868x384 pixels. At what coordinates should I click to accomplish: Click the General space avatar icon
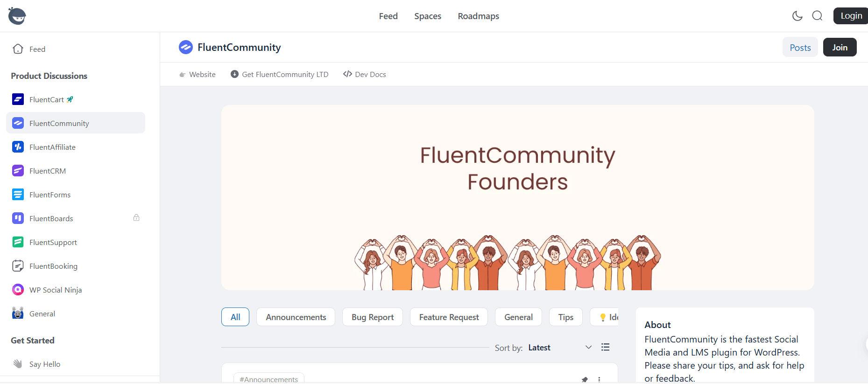tap(18, 313)
